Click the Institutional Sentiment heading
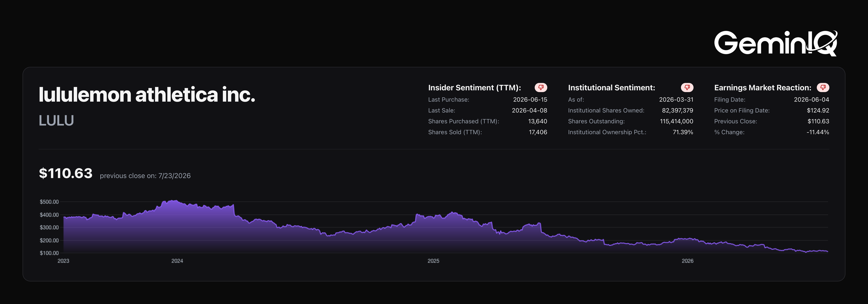 pyautogui.click(x=612, y=88)
